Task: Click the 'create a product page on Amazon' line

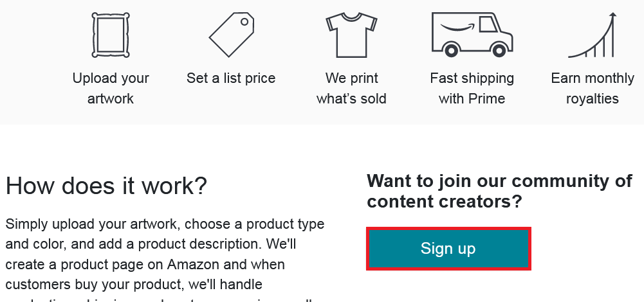Action: (x=145, y=264)
